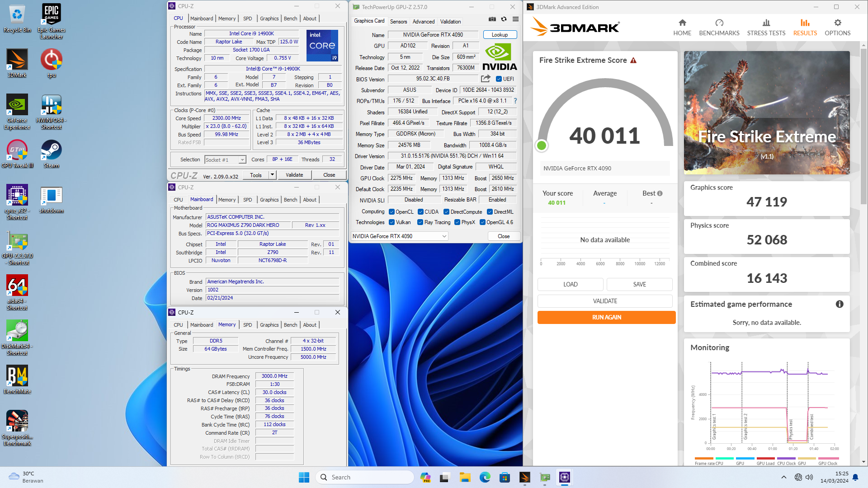Open HWiNFO64 shortcut on desktop
Viewport: 868px width, 488px height.
tap(51, 112)
